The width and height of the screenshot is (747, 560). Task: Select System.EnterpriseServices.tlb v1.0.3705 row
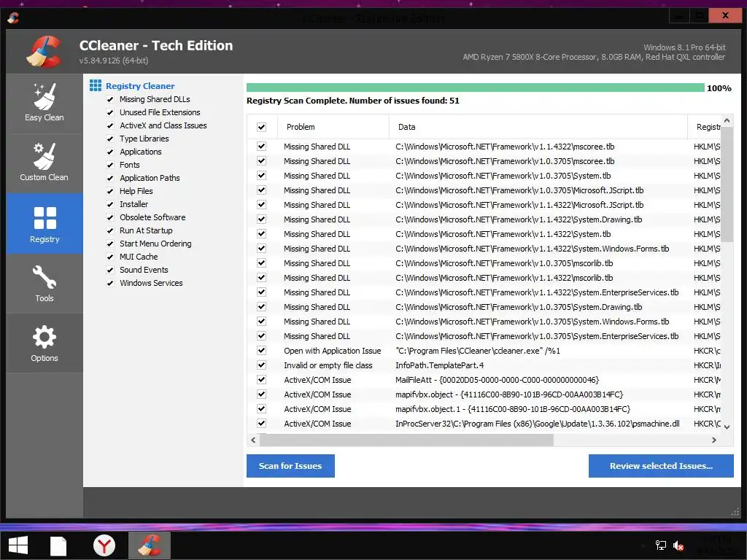(484, 335)
